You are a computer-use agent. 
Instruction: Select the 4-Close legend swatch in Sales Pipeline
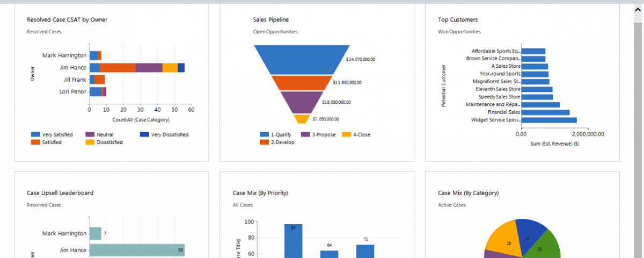(x=347, y=134)
